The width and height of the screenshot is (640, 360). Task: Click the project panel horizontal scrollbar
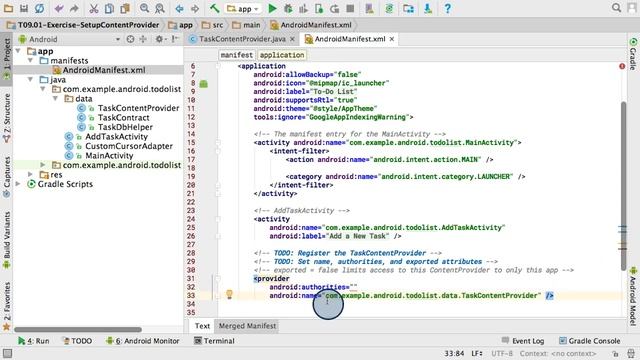coord(78,329)
